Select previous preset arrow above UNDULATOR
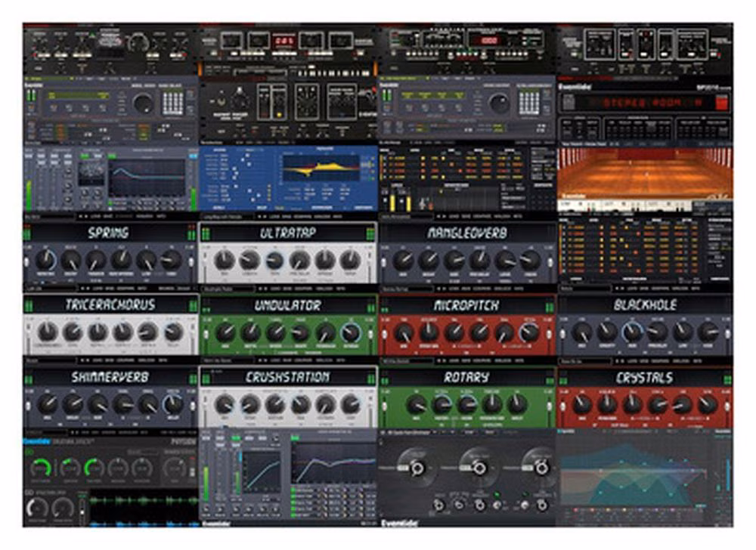 click(260, 289)
